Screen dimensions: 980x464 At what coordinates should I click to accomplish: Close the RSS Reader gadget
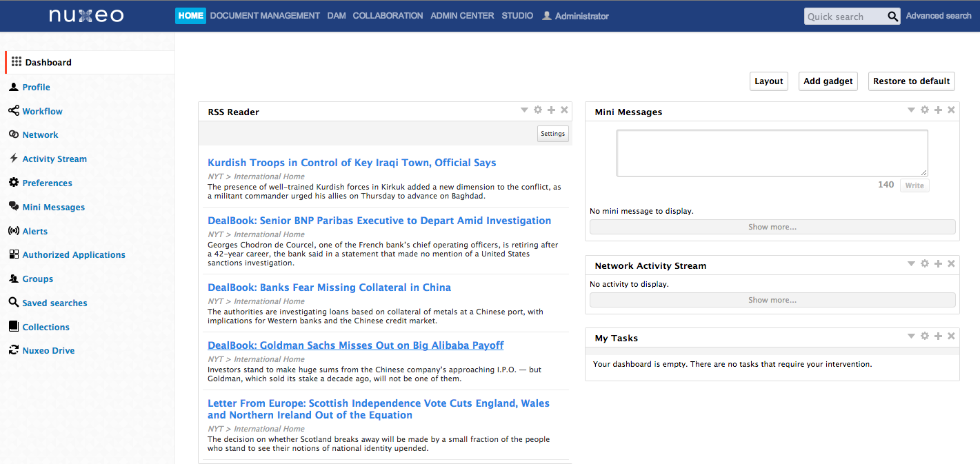click(x=564, y=110)
